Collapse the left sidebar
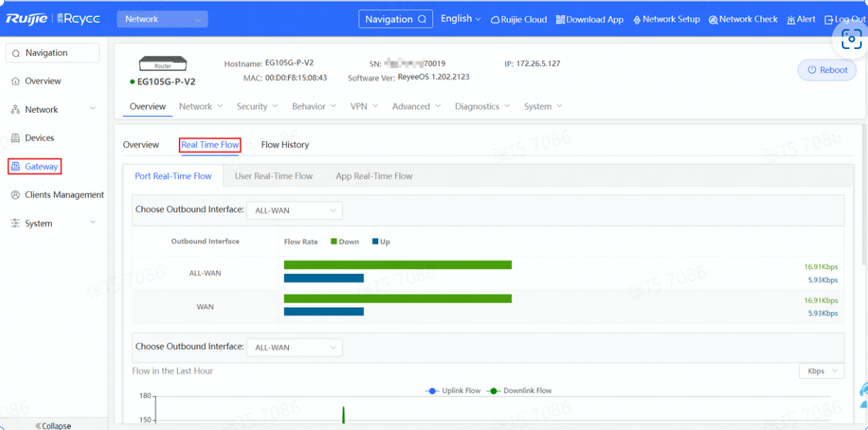The width and height of the screenshot is (868, 430). point(53,426)
